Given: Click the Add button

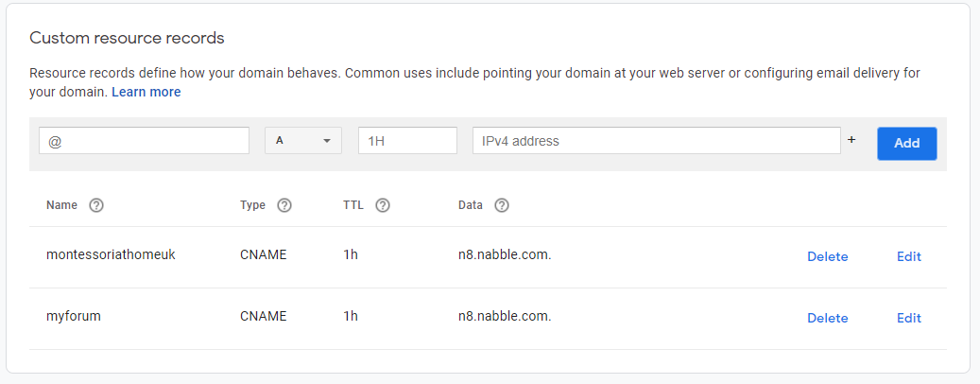Looking at the screenshot, I should [906, 143].
